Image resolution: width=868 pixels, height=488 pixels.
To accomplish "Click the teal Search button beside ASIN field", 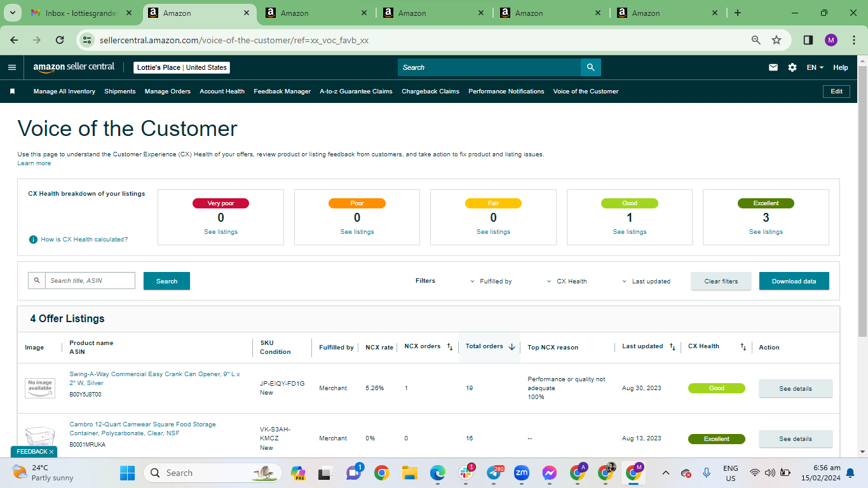I will [x=166, y=281].
